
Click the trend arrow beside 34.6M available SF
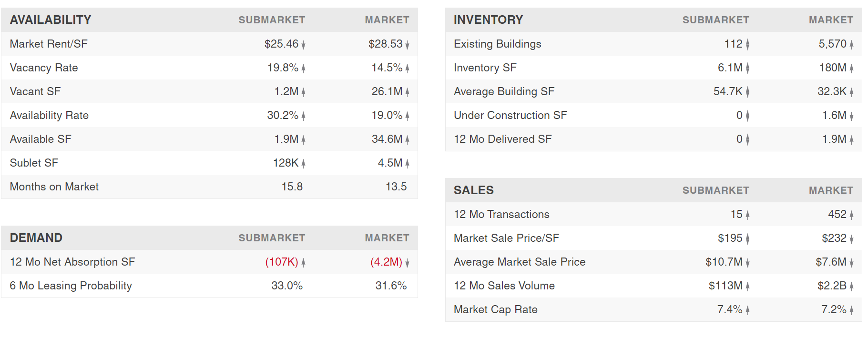(x=407, y=140)
